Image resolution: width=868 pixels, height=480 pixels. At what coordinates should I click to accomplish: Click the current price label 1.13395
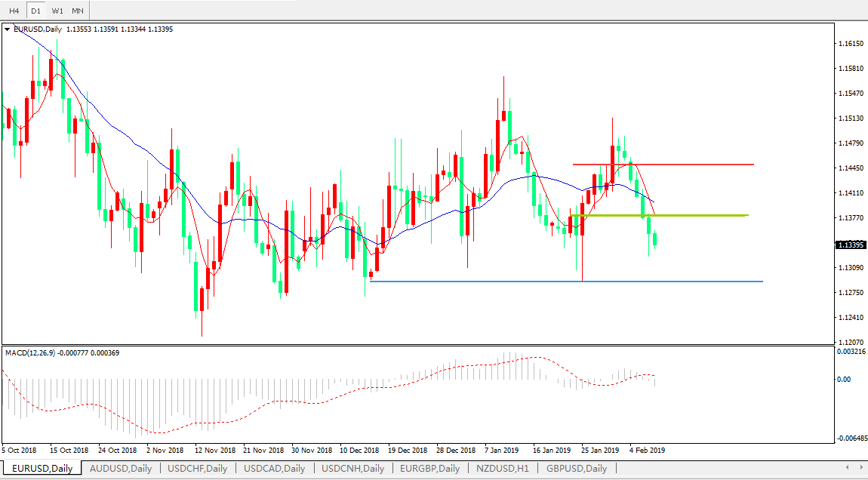(x=850, y=245)
